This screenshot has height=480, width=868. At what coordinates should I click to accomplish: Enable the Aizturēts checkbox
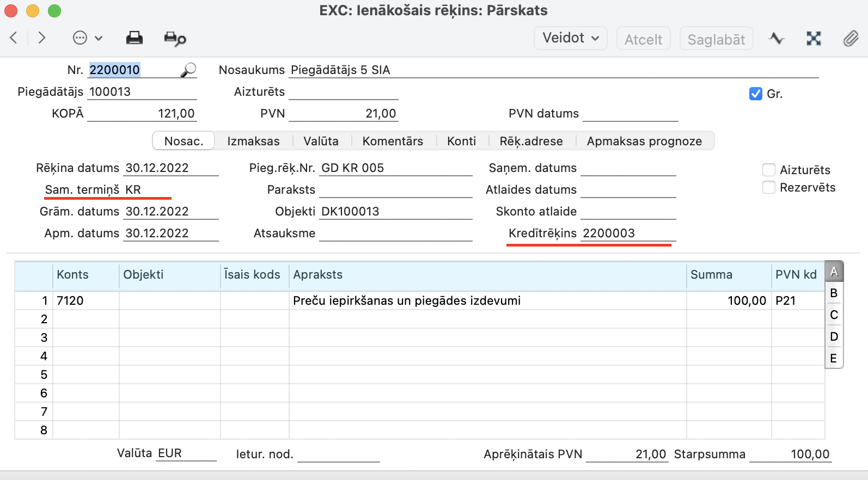pos(769,170)
